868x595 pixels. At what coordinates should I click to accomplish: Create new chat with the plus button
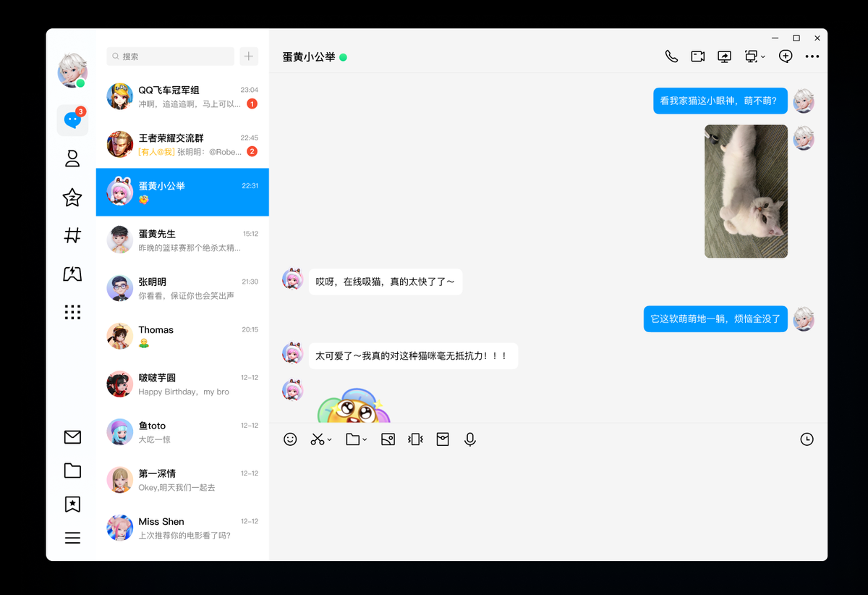tap(249, 56)
